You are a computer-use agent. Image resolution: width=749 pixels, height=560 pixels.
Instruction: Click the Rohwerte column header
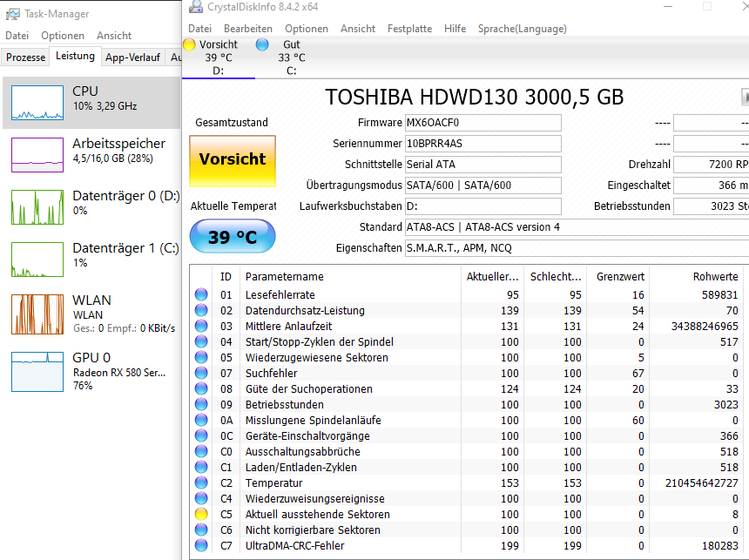[x=698, y=277]
